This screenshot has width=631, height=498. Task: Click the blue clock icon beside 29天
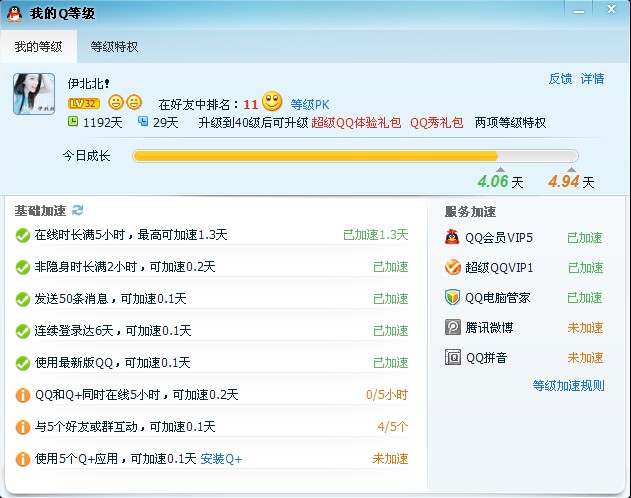(142, 121)
